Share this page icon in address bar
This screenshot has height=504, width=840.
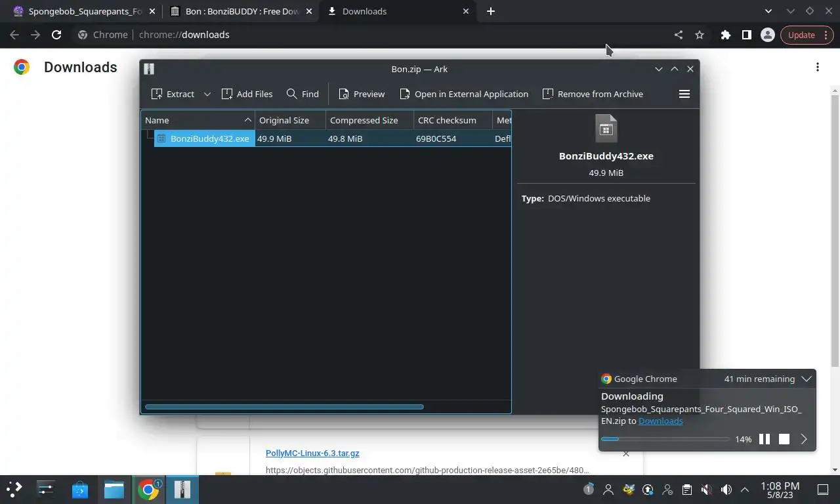[x=679, y=35]
